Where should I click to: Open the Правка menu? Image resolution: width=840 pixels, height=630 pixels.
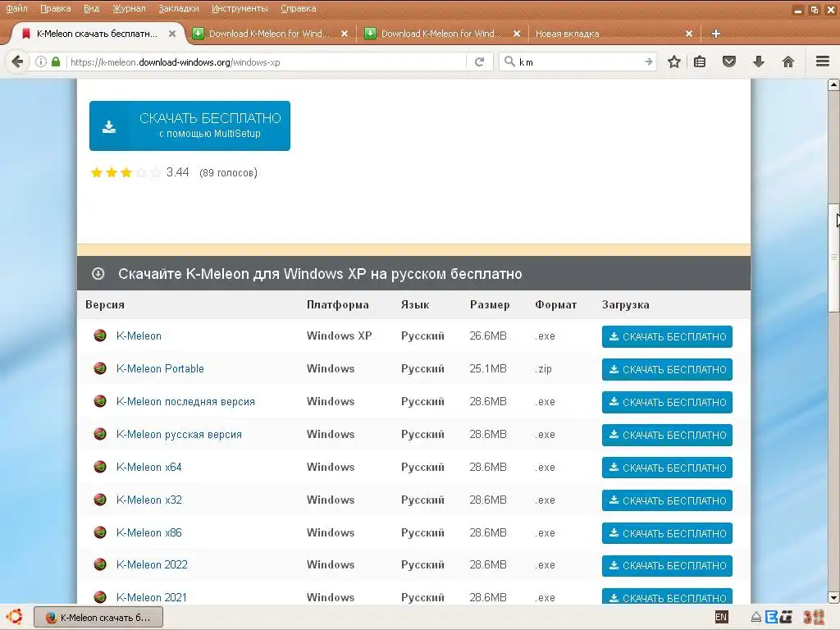point(56,8)
